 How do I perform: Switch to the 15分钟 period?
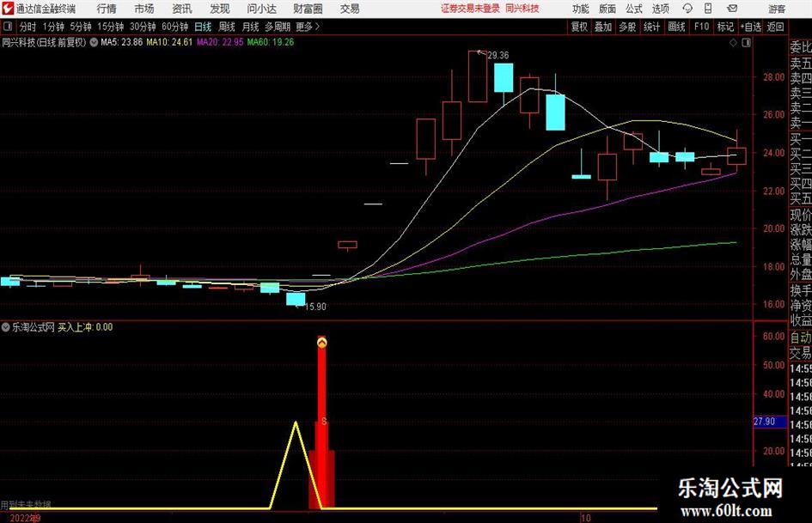point(110,27)
